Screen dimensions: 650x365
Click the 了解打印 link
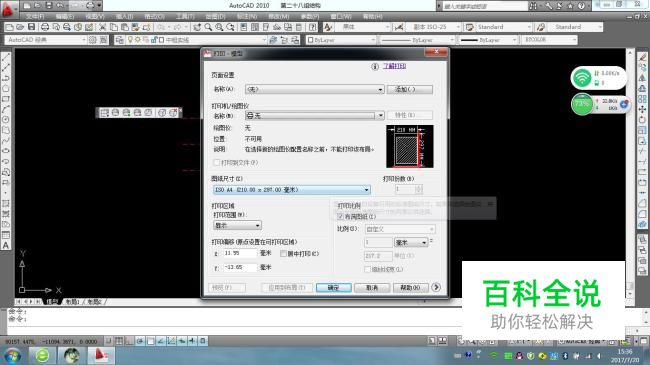(x=394, y=66)
